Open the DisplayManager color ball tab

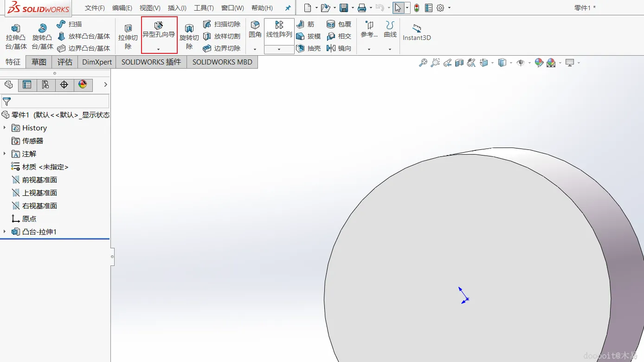[83, 84]
